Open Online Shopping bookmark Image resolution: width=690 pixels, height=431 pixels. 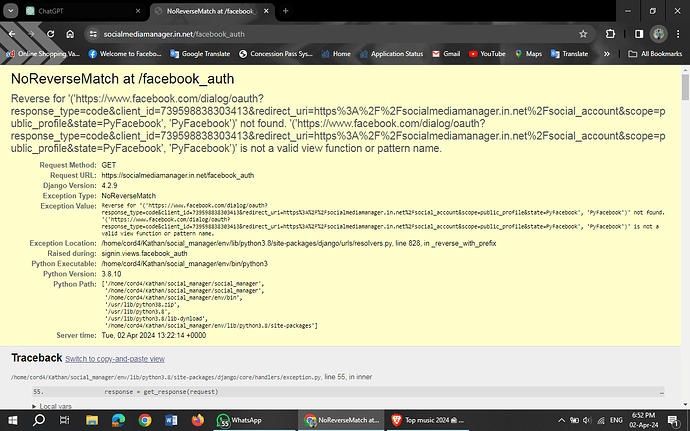tap(43, 54)
